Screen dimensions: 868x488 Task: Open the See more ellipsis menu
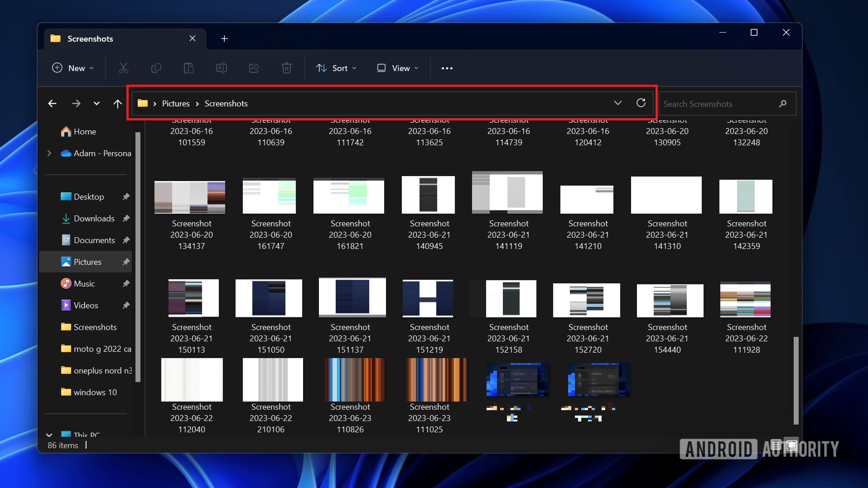pyautogui.click(x=447, y=68)
